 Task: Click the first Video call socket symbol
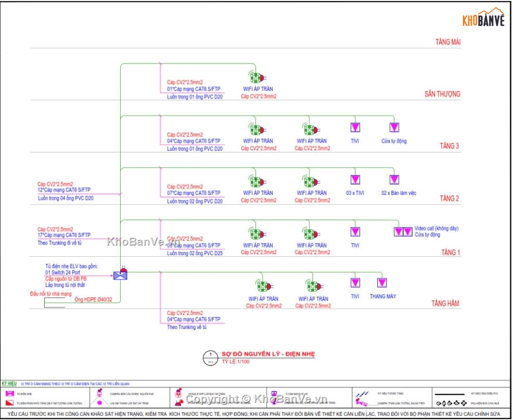tap(398, 232)
